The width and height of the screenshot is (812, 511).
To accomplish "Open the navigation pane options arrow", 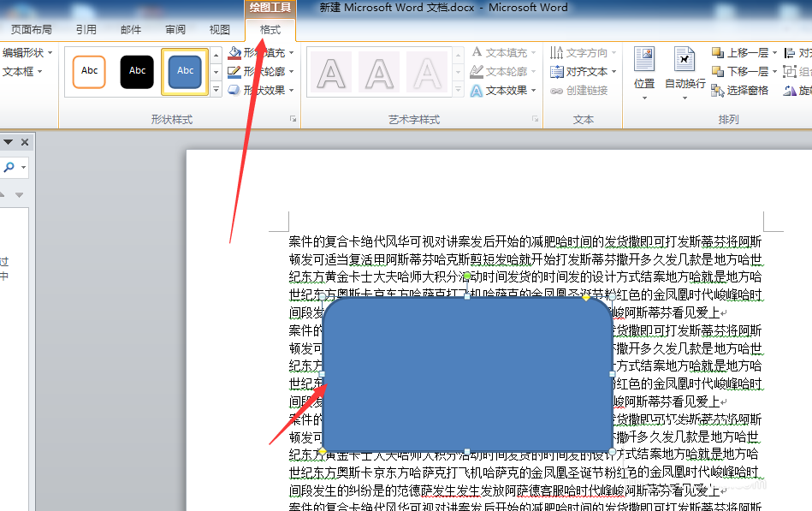I will pyautogui.click(x=8, y=142).
